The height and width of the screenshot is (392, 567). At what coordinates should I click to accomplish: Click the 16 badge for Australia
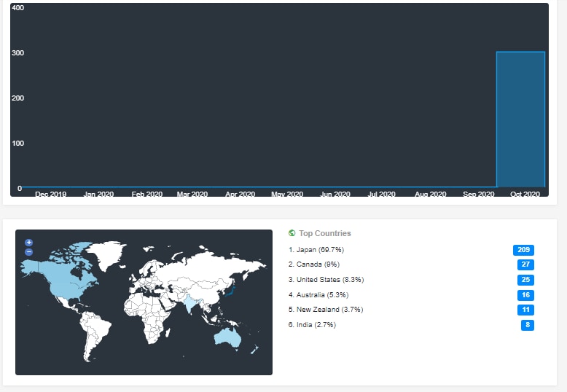[x=525, y=295]
